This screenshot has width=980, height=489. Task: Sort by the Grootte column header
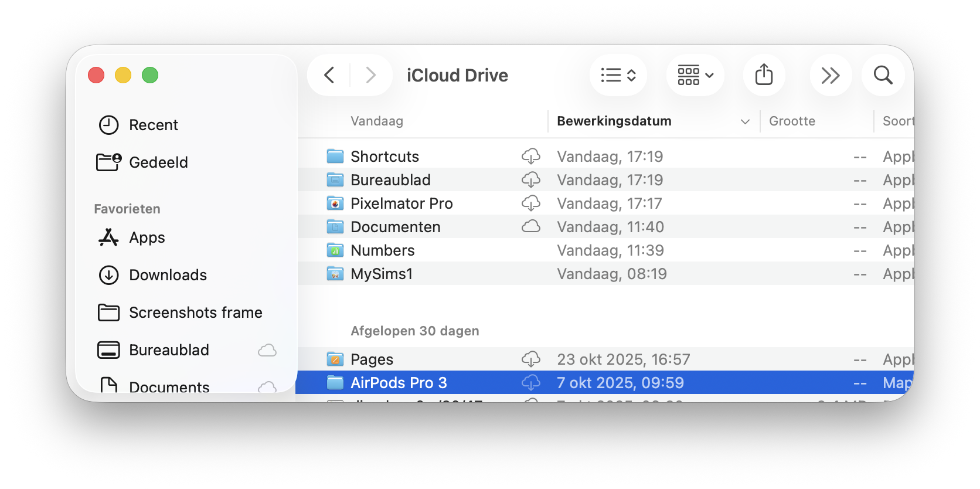pos(792,121)
